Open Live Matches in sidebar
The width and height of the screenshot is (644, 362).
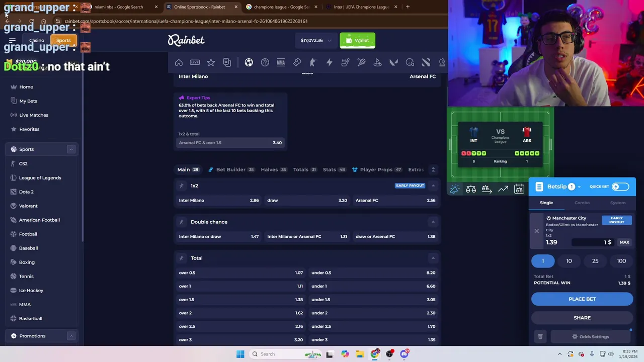click(x=34, y=115)
